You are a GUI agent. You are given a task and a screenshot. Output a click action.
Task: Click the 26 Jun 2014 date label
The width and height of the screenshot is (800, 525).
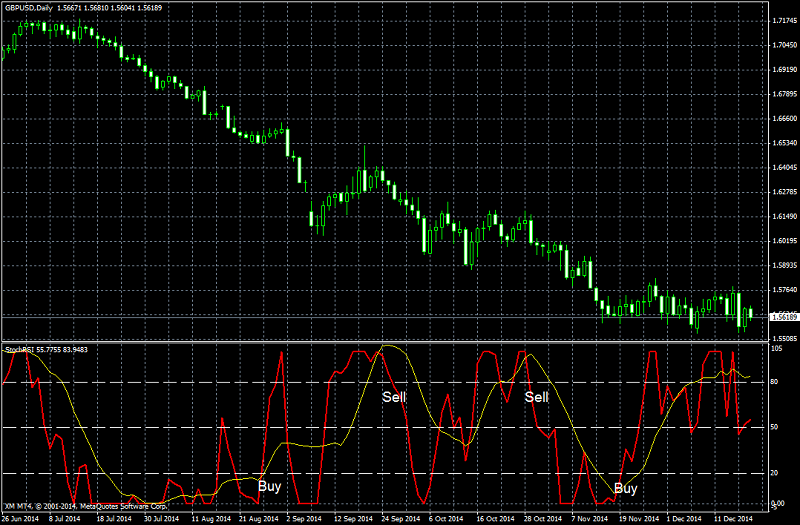coord(20,519)
